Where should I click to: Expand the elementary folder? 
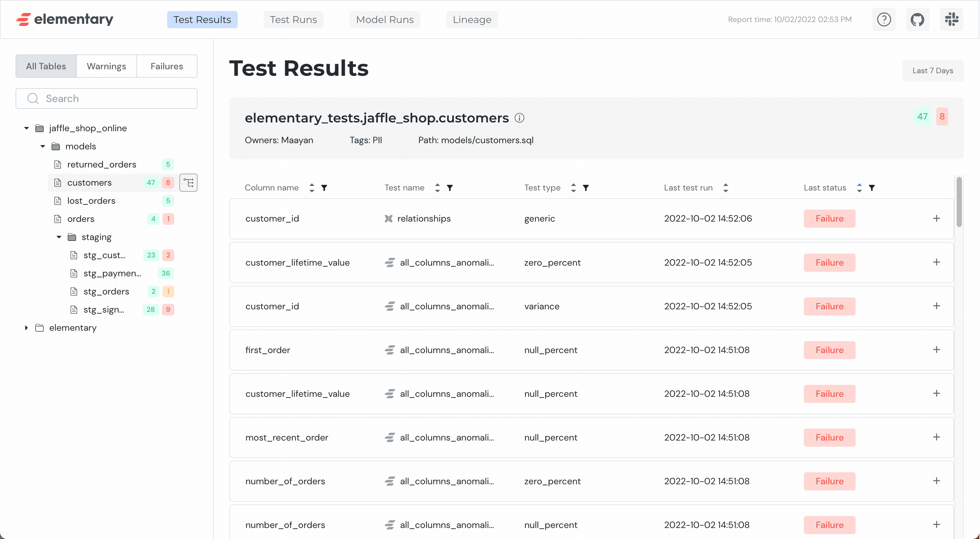(26, 328)
